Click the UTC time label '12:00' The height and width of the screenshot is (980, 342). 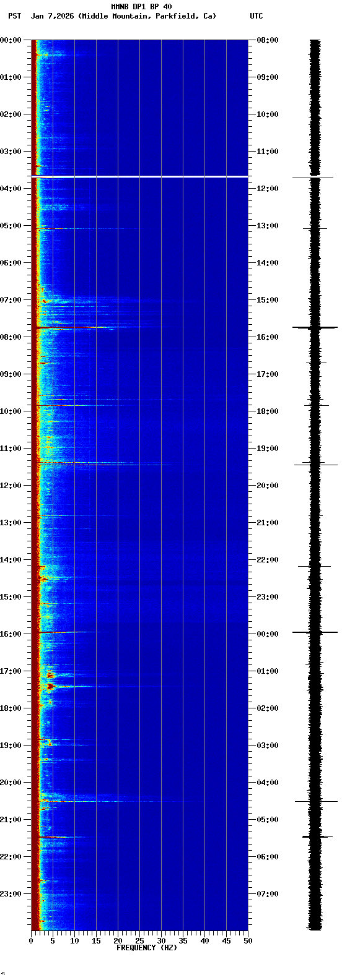[x=267, y=189]
